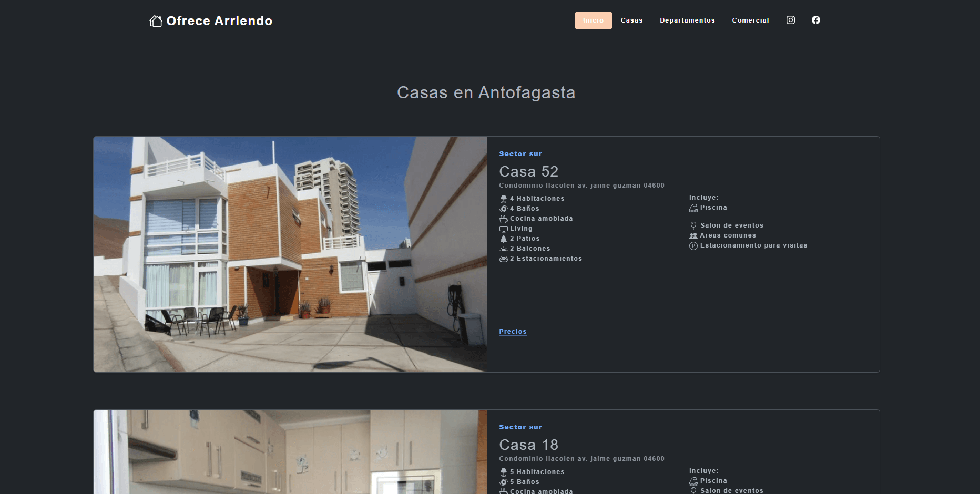Click the Cocina amoblada cup icon in Casa 52

tap(503, 219)
